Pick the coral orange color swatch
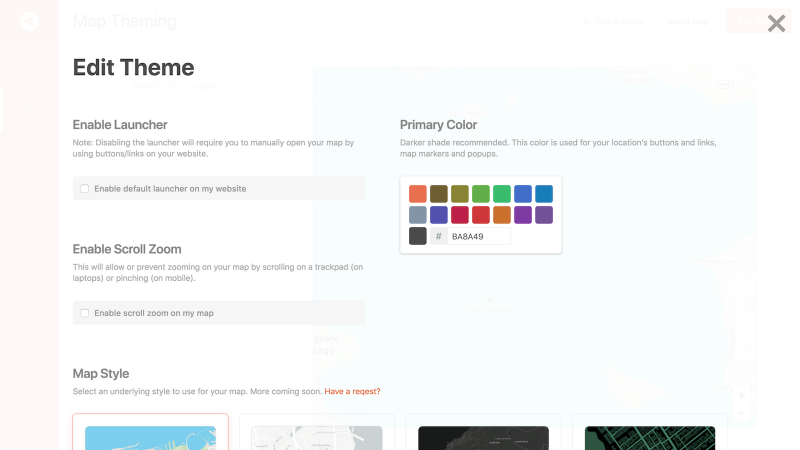 tap(417, 194)
